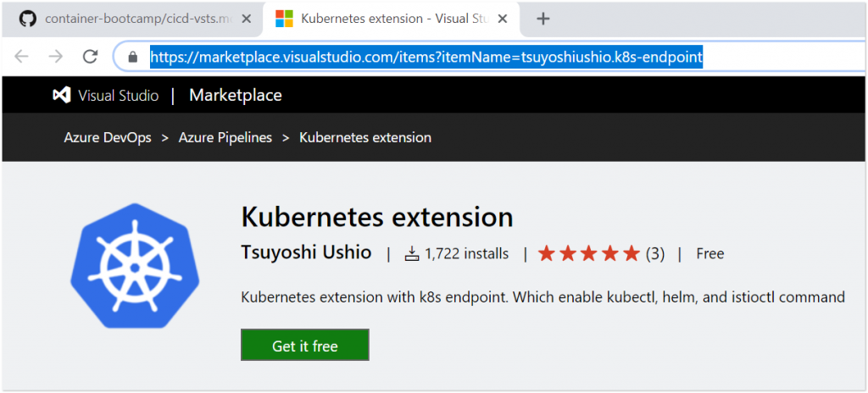Open the Marketplace header link
This screenshot has width=868, height=393.
[x=236, y=96]
